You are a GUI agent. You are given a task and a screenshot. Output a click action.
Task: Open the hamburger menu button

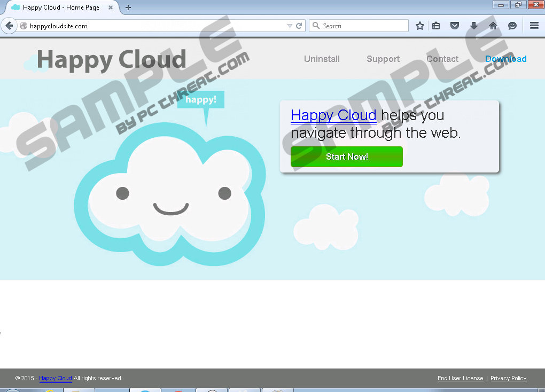point(534,26)
